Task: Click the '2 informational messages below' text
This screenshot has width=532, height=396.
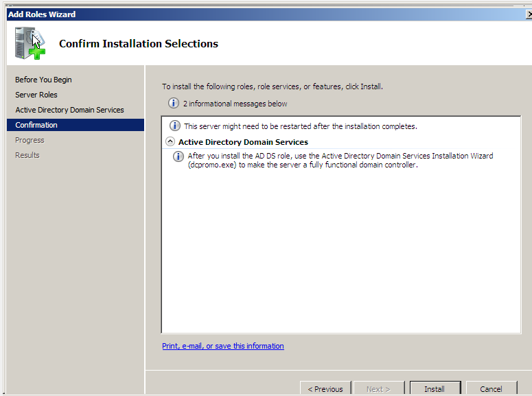Action: pos(235,104)
